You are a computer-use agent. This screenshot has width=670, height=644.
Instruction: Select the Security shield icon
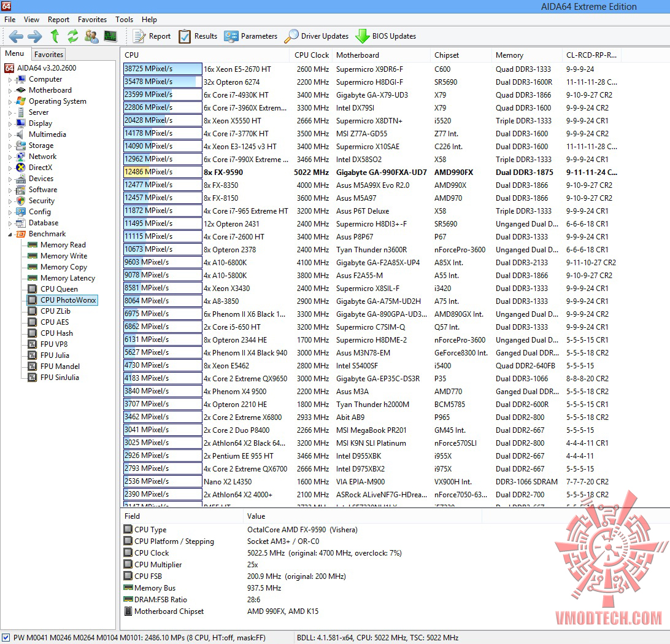(x=20, y=201)
